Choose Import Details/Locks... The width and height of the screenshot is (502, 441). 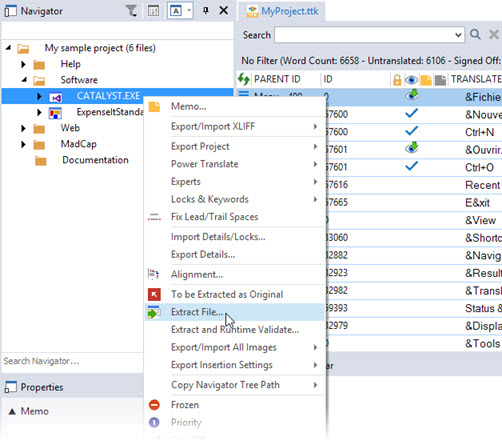point(235,237)
